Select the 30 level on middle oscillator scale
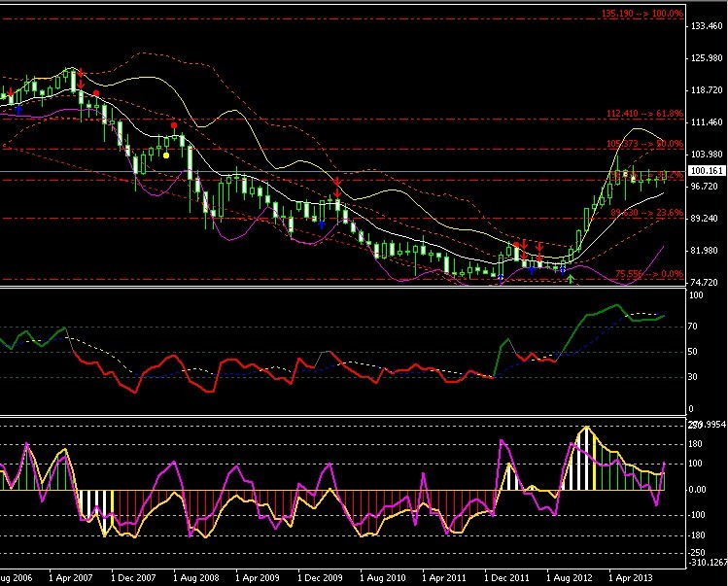Image resolution: width=728 pixels, height=586 pixels. 692,377
